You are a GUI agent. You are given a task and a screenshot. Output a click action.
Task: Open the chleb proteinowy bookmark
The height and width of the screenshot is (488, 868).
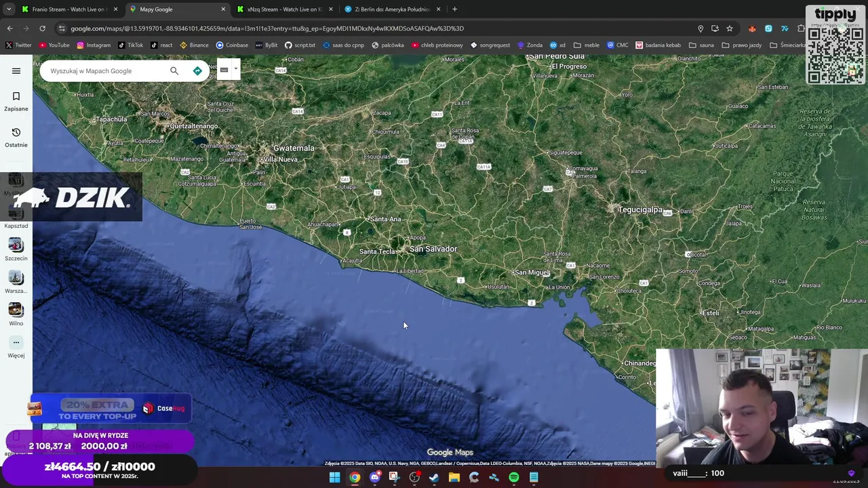[437, 45]
